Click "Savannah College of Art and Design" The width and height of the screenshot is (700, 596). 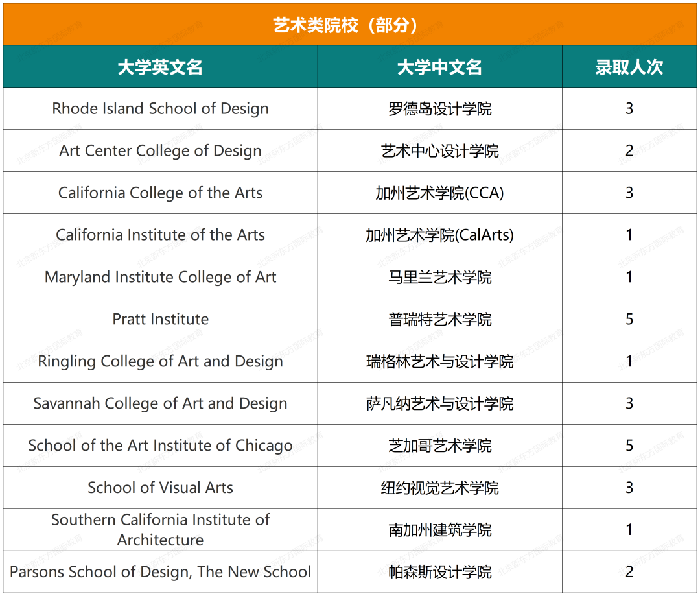[160, 403]
